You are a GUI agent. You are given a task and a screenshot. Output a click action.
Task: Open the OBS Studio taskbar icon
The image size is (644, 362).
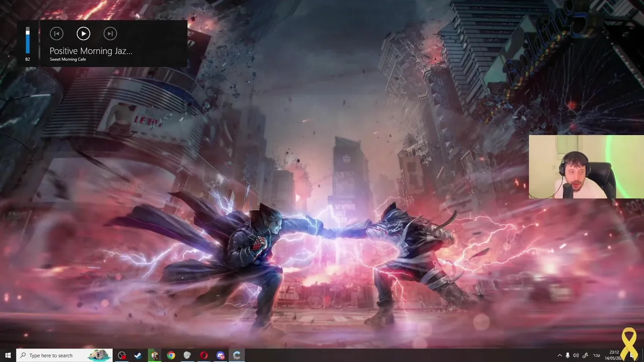pos(122,355)
